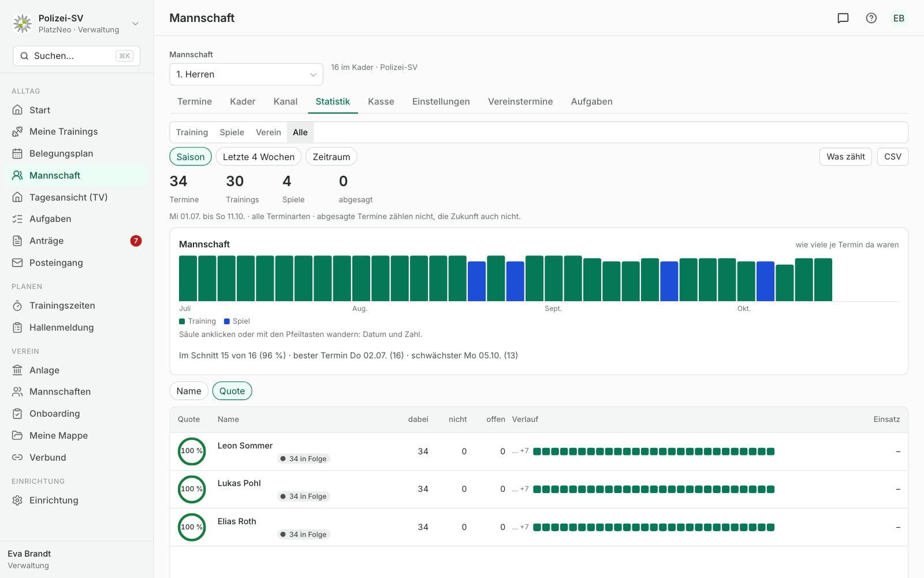This screenshot has height=578, width=924.
Task: Open Trainingszeiten clock icon
Action: point(17,306)
